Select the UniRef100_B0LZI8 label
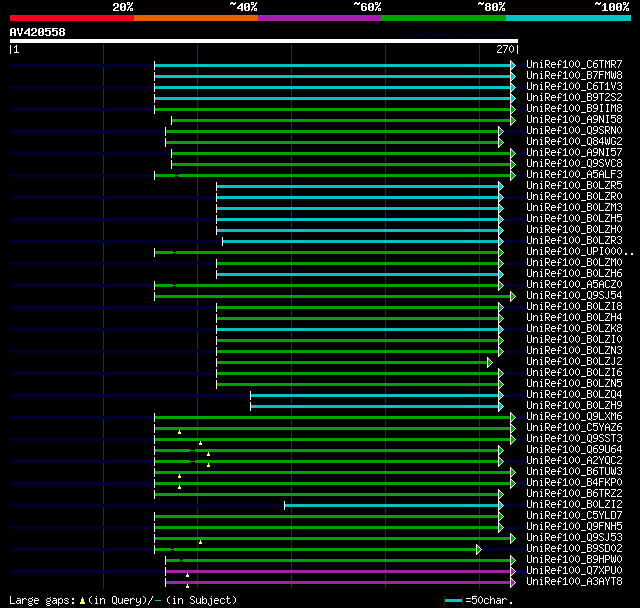This screenshot has width=640, height=608. pos(574,307)
